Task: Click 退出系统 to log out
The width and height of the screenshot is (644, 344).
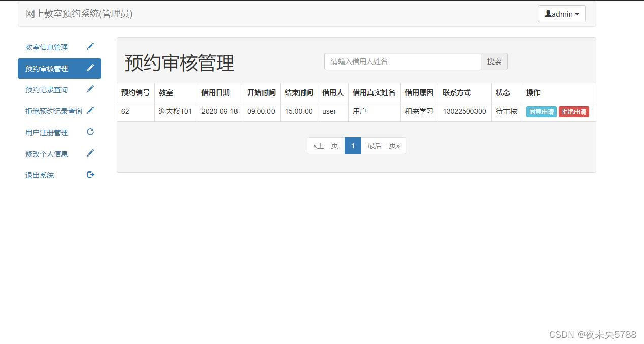Action: pyautogui.click(x=59, y=175)
